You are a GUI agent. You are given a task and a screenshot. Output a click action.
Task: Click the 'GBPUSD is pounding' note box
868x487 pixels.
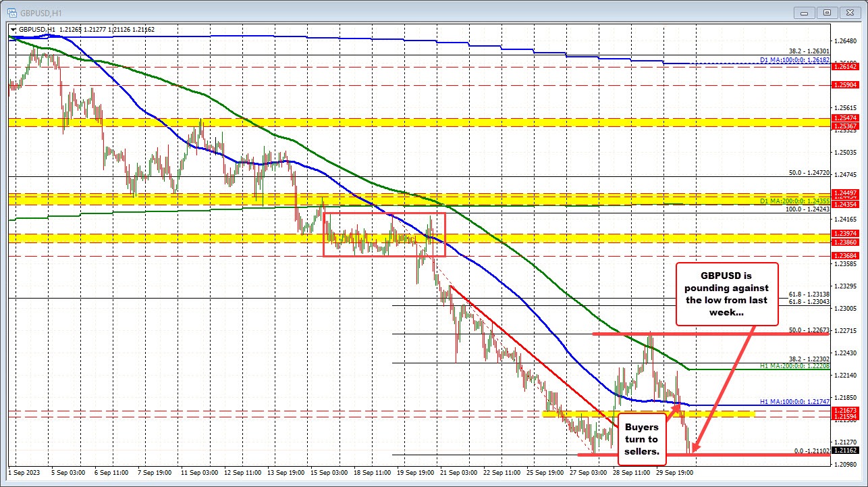point(726,294)
